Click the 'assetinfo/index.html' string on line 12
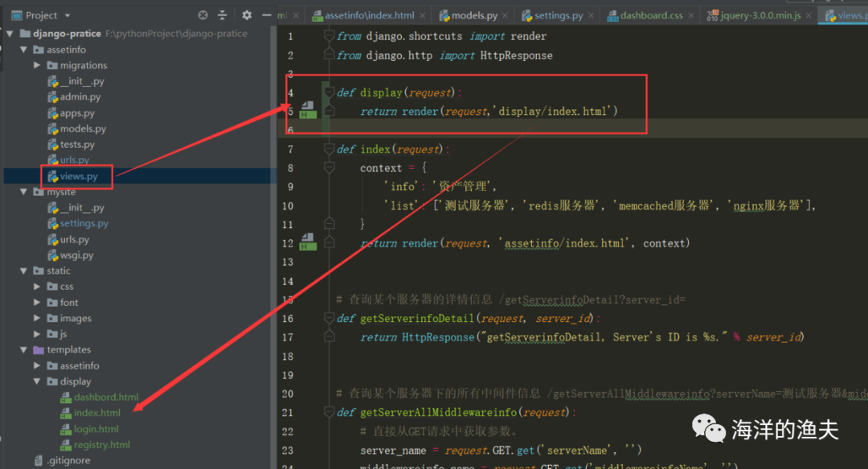 pyautogui.click(x=567, y=243)
